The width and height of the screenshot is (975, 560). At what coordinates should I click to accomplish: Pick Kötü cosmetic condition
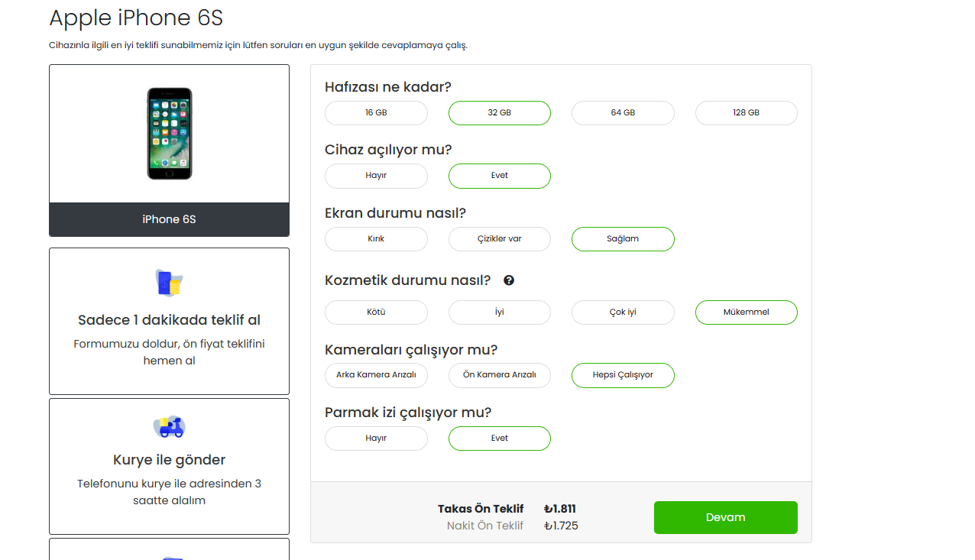376,312
